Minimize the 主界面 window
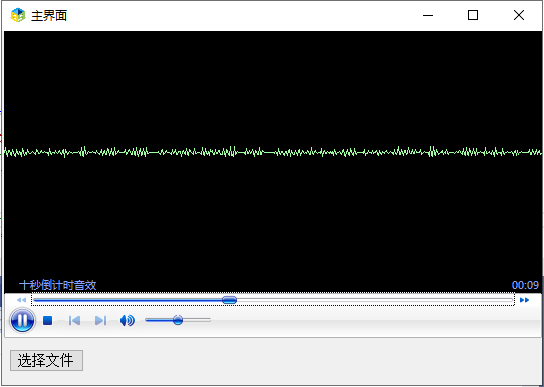544x387 pixels. pos(428,15)
